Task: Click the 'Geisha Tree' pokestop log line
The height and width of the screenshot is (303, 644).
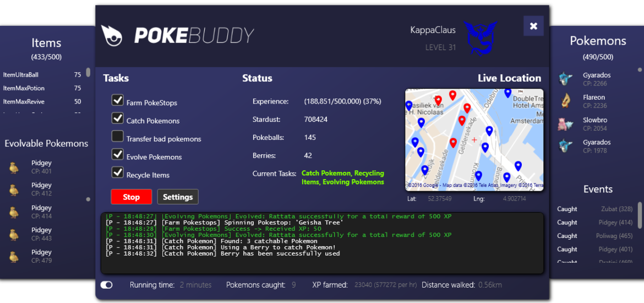Action: [x=225, y=223]
